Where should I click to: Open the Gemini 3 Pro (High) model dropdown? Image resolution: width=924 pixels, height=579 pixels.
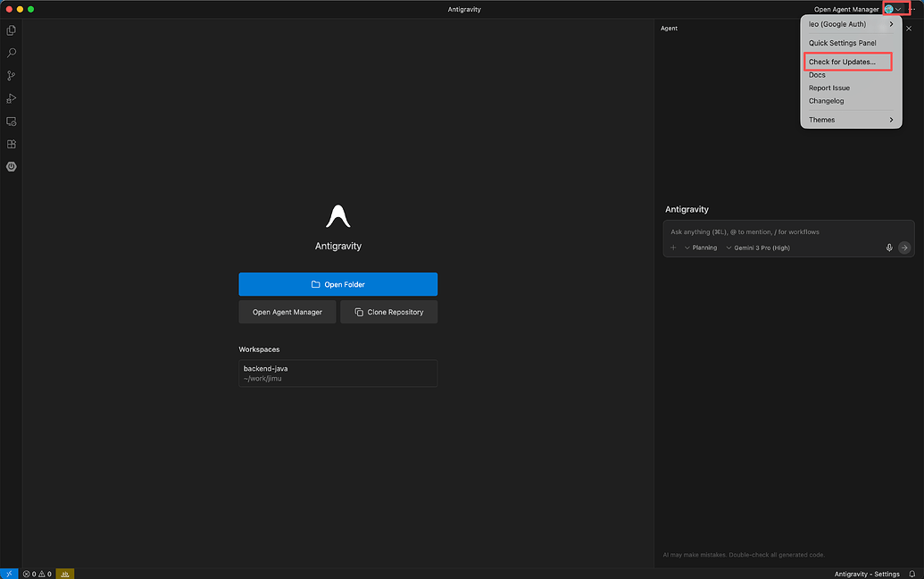[x=758, y=248]
